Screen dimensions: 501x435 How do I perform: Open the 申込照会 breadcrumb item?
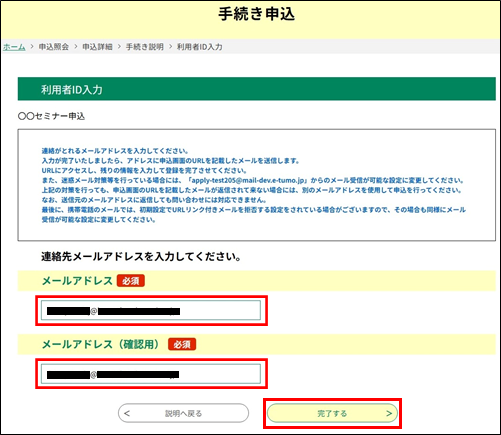(54, 47)
